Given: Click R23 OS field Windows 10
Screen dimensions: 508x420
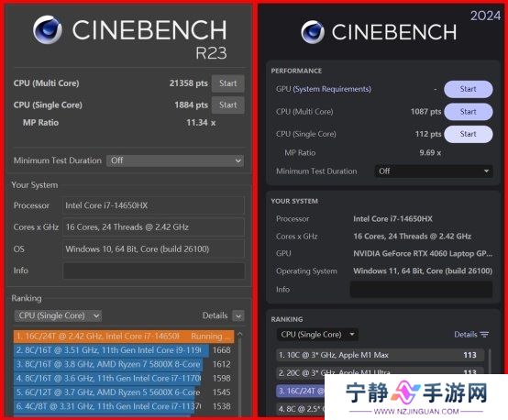Looking at the screenshot, I should click(153, 249).
